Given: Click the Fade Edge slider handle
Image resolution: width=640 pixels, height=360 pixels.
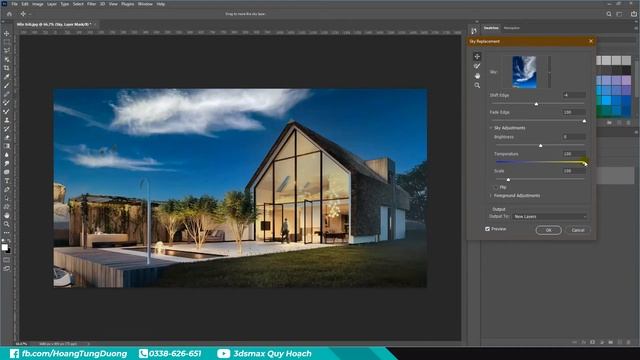Looking at the screenshot, I should (x=584, y=121).
